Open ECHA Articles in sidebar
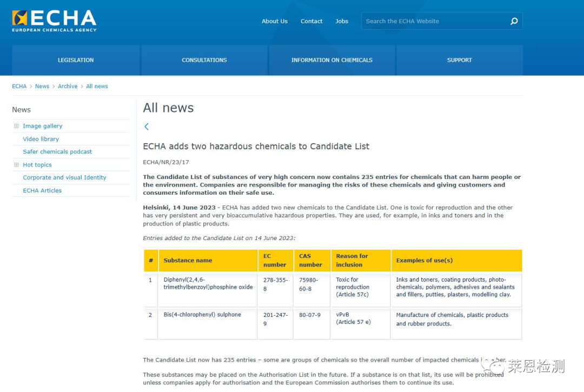This screenshot has width=584, height=392. 42,190
